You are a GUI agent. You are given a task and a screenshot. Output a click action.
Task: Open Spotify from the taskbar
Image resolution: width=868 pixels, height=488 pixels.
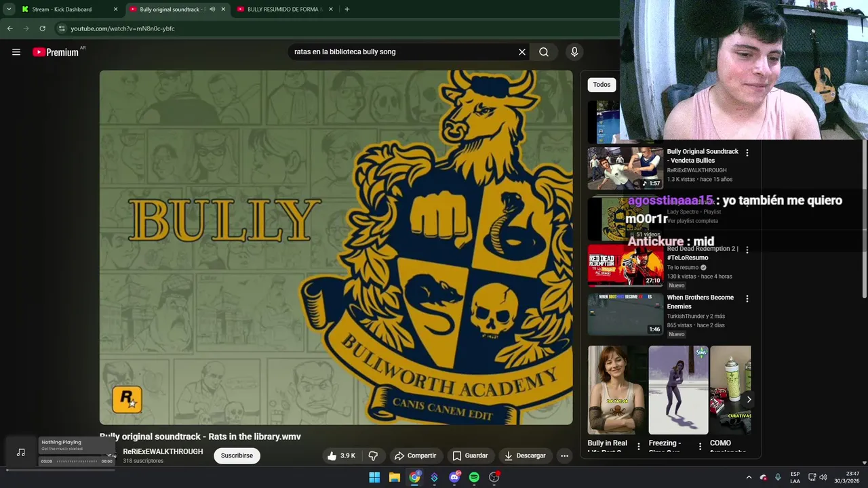coord(474,477)
